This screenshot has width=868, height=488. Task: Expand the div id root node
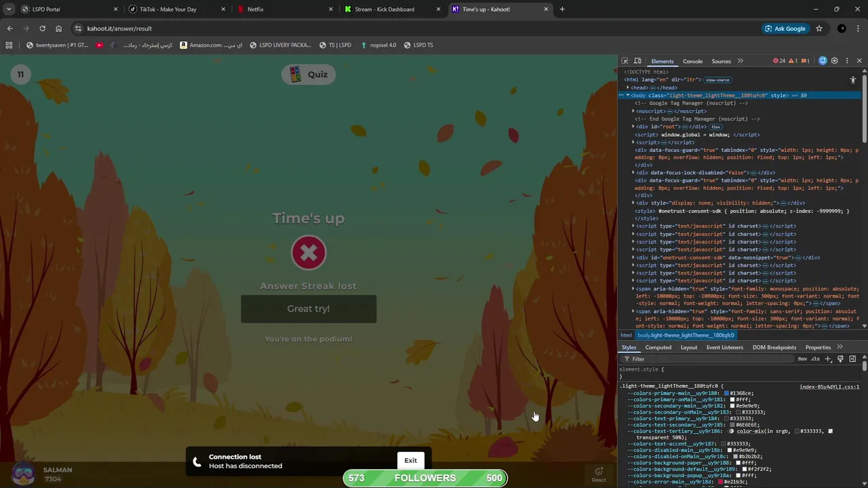633,127
